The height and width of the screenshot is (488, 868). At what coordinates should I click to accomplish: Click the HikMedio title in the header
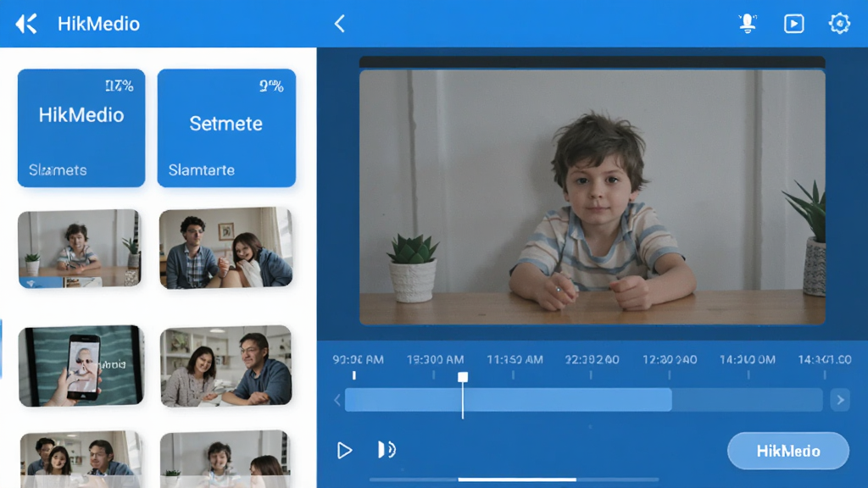pos(98,24)
